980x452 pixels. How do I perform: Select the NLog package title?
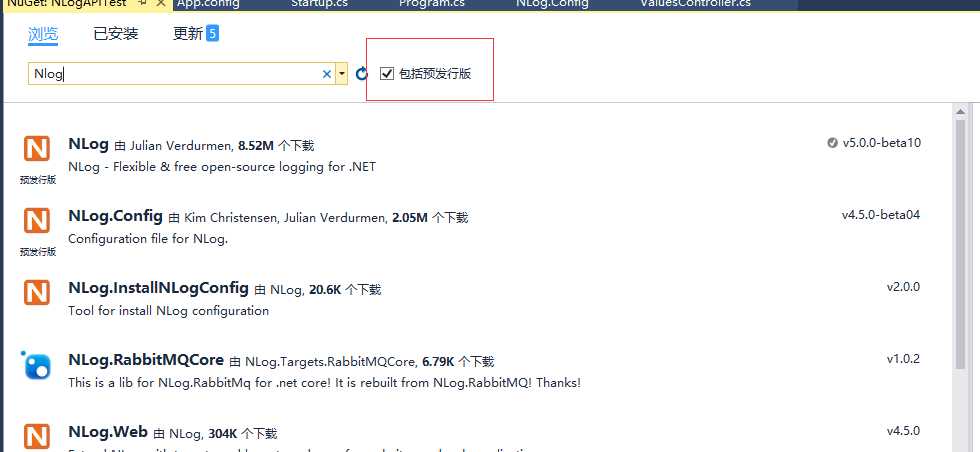click(x=88, y=143)
